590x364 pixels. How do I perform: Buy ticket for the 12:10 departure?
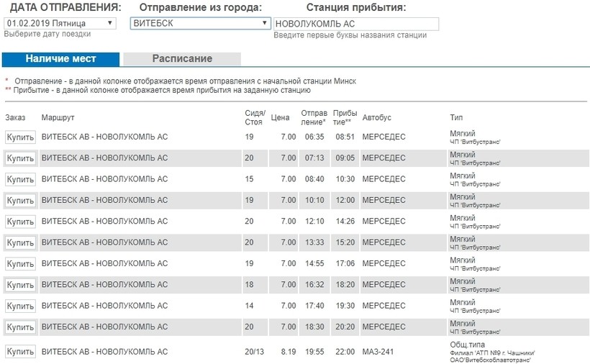(x=20, y=222)
